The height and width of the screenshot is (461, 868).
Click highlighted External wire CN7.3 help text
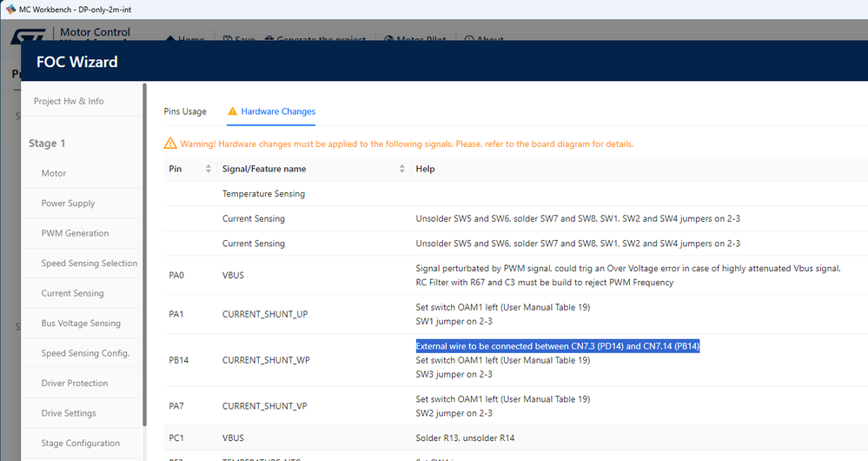(558, 346)
